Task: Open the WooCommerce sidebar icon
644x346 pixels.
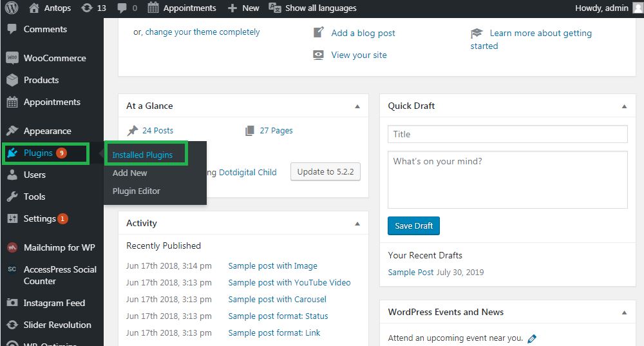Action: tap(12, 58)
